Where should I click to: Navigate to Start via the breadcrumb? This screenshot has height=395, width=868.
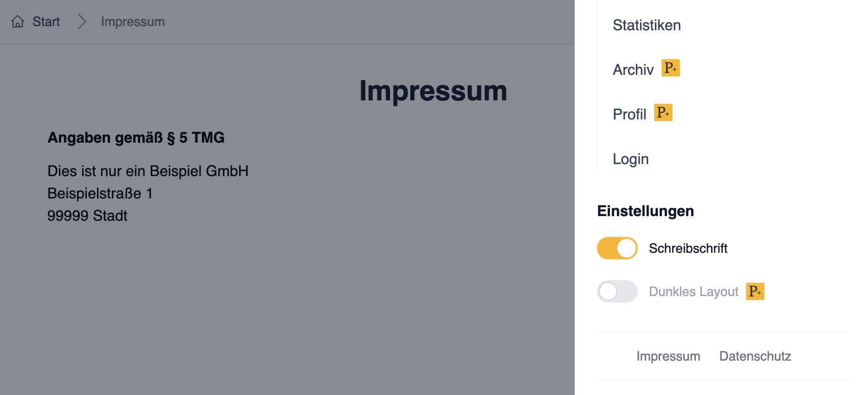pyautogui.click(x=45, y=21)
